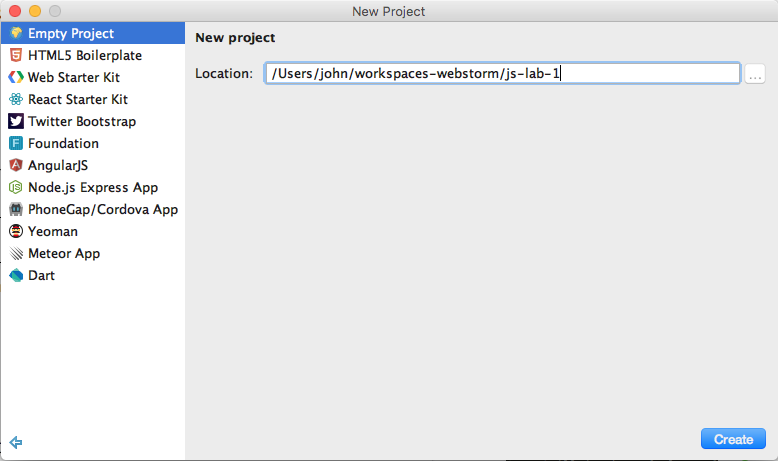Click the Yeoman icon

16,231
